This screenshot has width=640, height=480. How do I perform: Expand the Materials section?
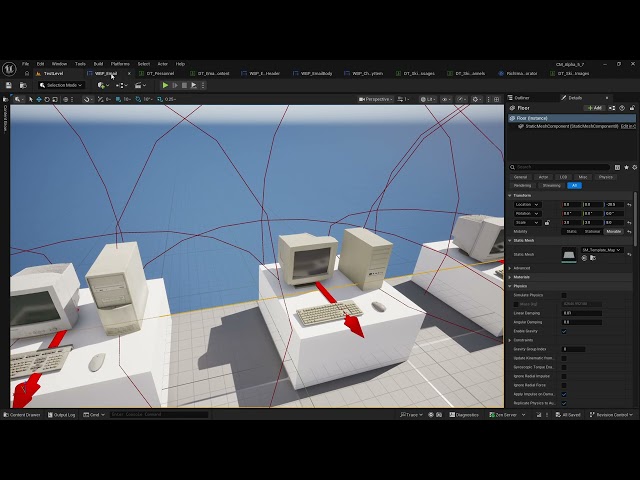point(510,277)
